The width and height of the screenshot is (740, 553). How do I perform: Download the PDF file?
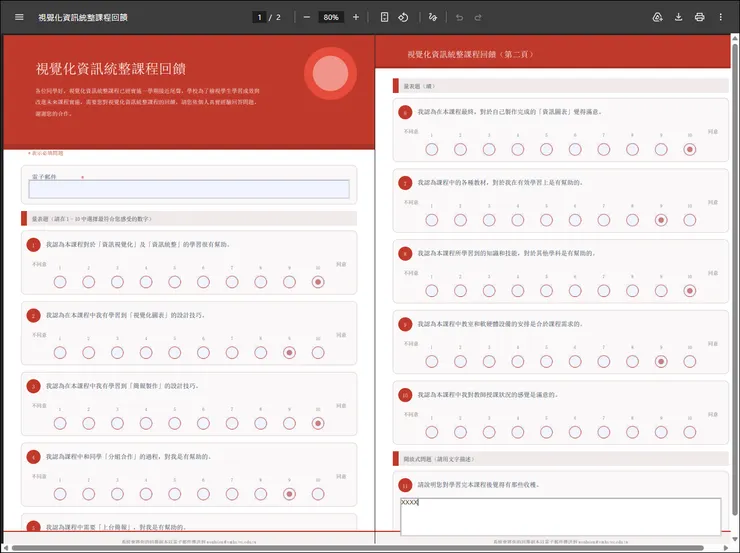point(678,17)
